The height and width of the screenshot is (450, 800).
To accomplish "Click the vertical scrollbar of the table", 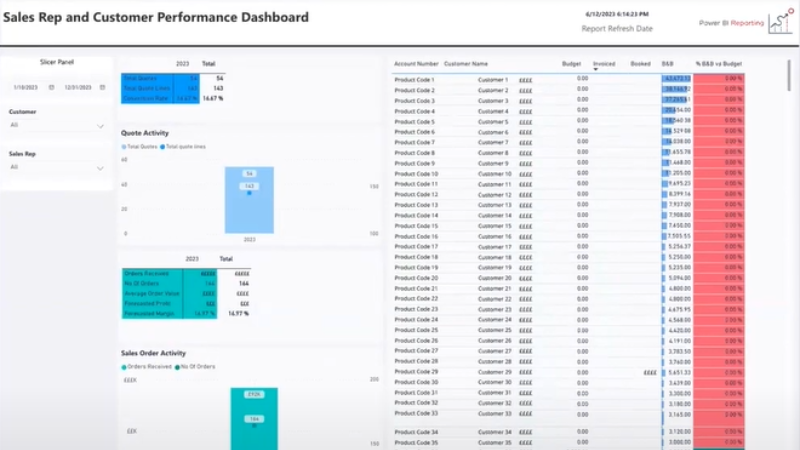I will [789, 76].
